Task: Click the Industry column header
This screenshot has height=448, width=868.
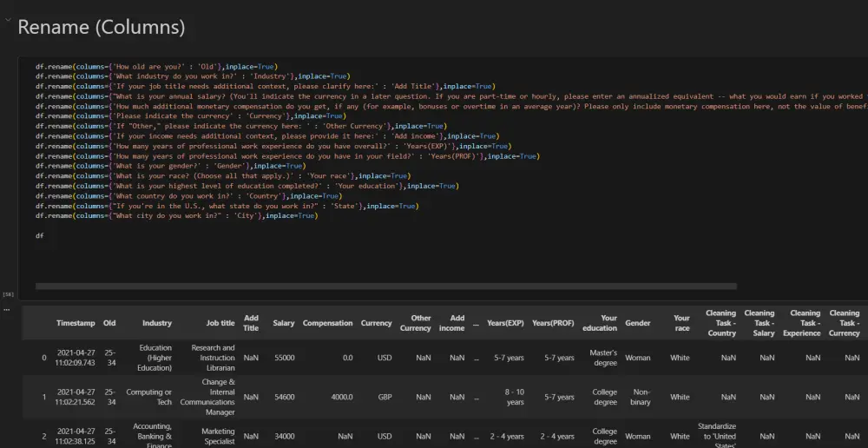Action: (x=156, y=323)
